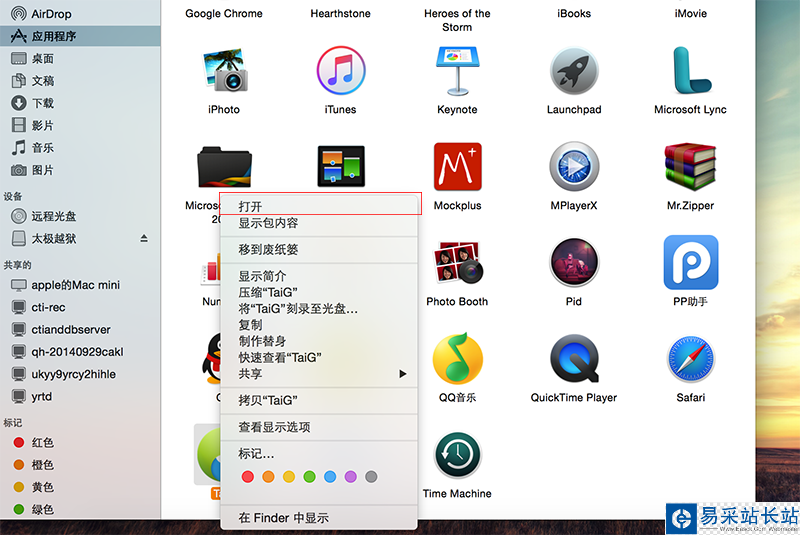Open 远程光盘 under devices

point(80,216)
